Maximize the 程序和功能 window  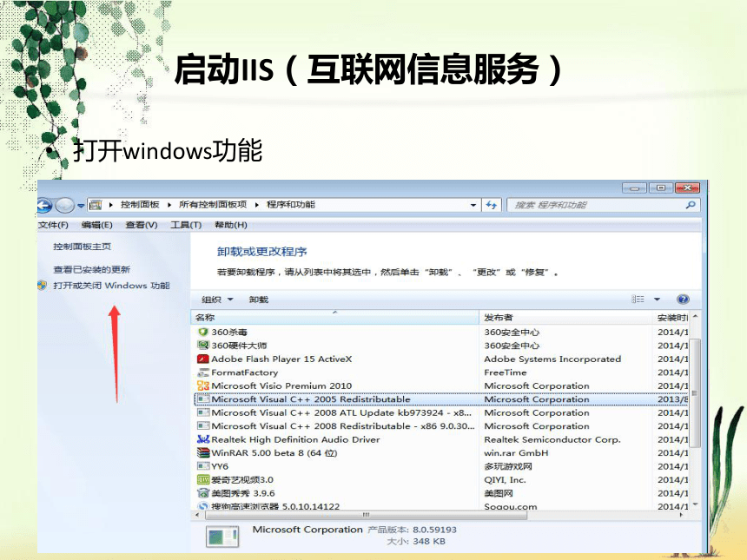pyautogui.click(x=660, y=188)
